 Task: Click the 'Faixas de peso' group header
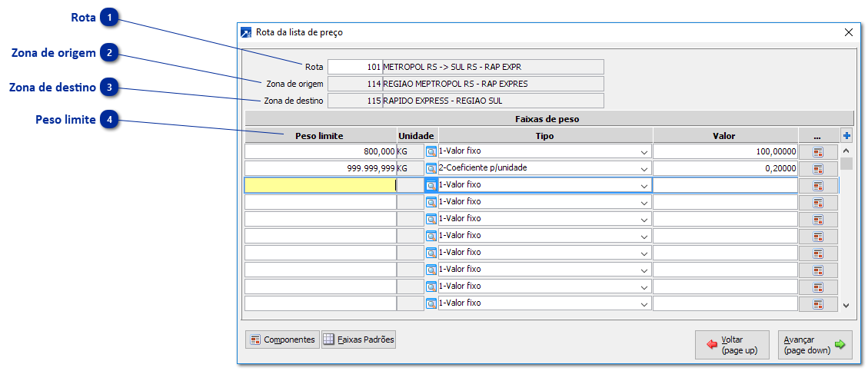tap(547, 118)
